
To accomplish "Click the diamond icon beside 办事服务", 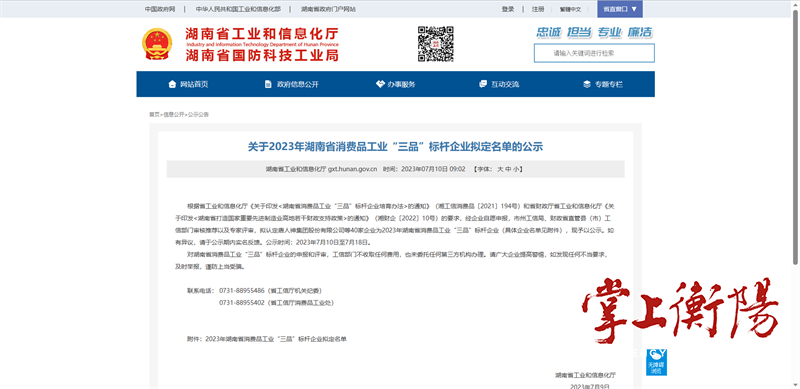I will pos(380,84).
